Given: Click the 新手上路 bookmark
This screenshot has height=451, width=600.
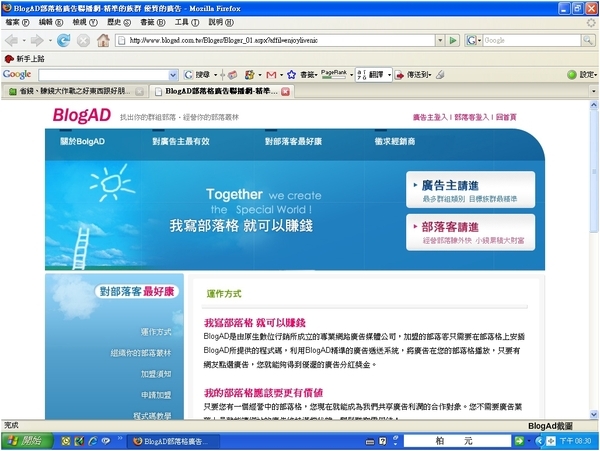Looking at the screenshot, I should [24, 59].
